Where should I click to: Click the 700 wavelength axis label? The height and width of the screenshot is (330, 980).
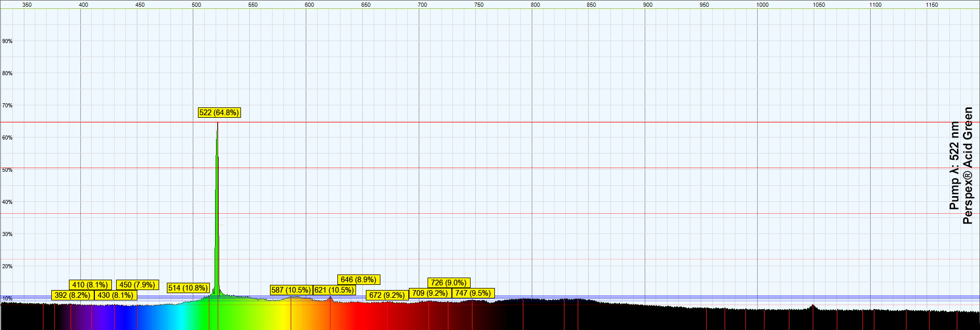click(422, 5)
